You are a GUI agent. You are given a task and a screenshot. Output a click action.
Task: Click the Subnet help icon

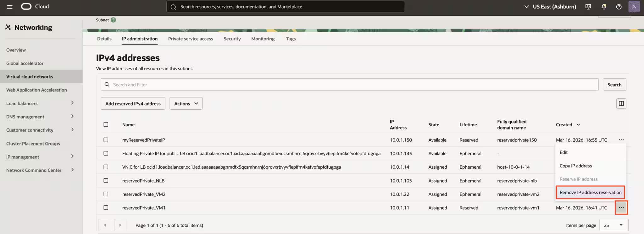pyautogui.click(x=114, y=20)
